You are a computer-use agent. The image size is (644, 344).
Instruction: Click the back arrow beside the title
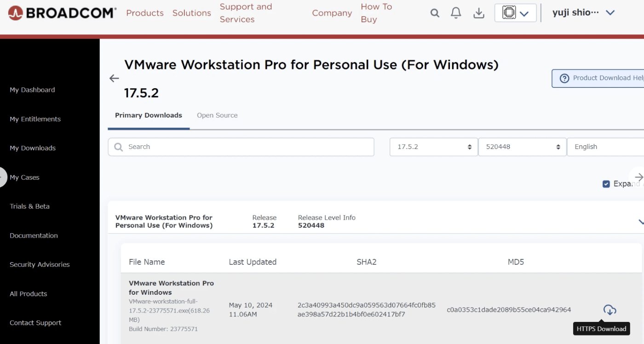click(114, 79)
